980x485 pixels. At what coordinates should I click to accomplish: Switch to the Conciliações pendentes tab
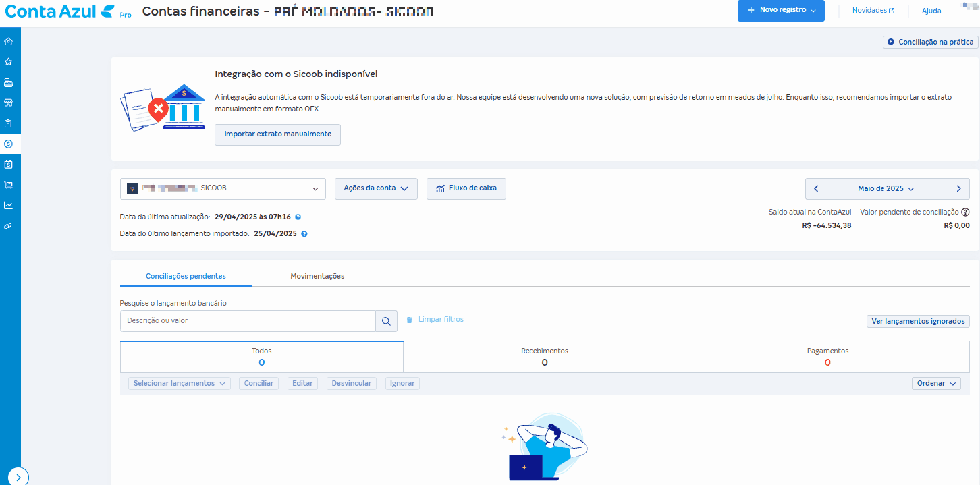(186, 276)
